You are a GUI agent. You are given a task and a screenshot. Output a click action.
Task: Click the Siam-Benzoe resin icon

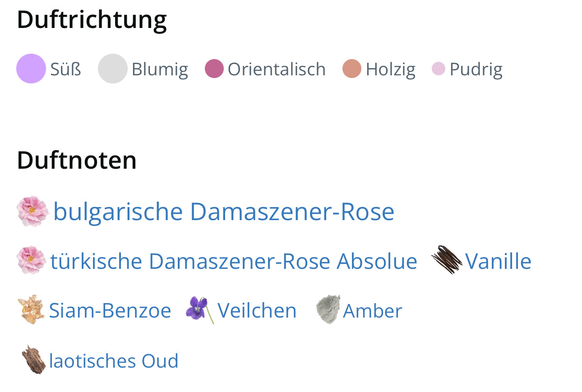coord(31,310)
